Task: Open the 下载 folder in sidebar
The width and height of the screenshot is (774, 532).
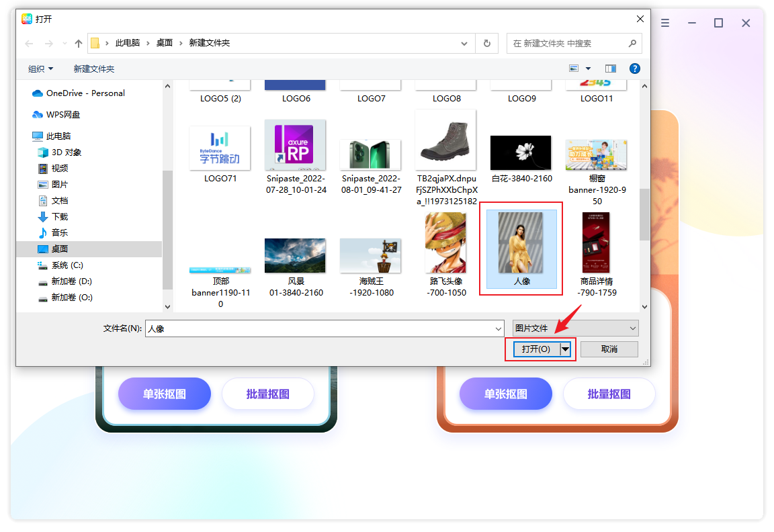Action: [53, 217]
